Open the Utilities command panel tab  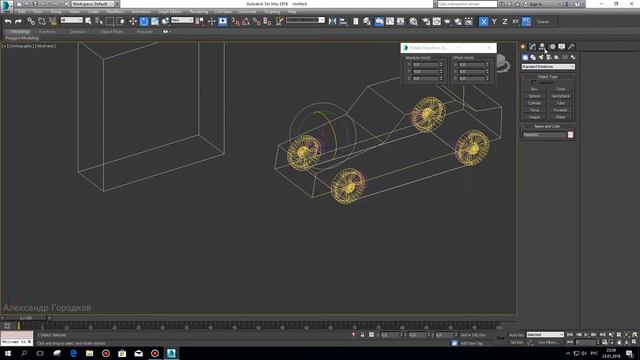point(571,47)
